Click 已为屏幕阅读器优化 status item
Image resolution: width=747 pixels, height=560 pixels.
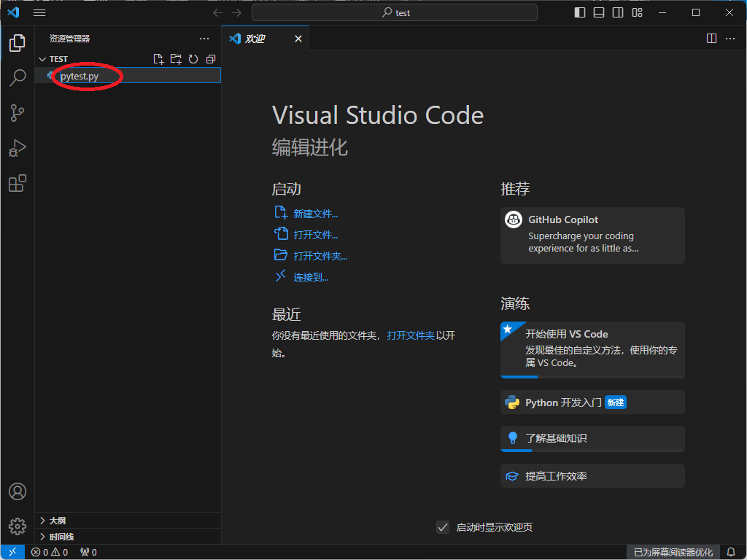tap(673, 552)
